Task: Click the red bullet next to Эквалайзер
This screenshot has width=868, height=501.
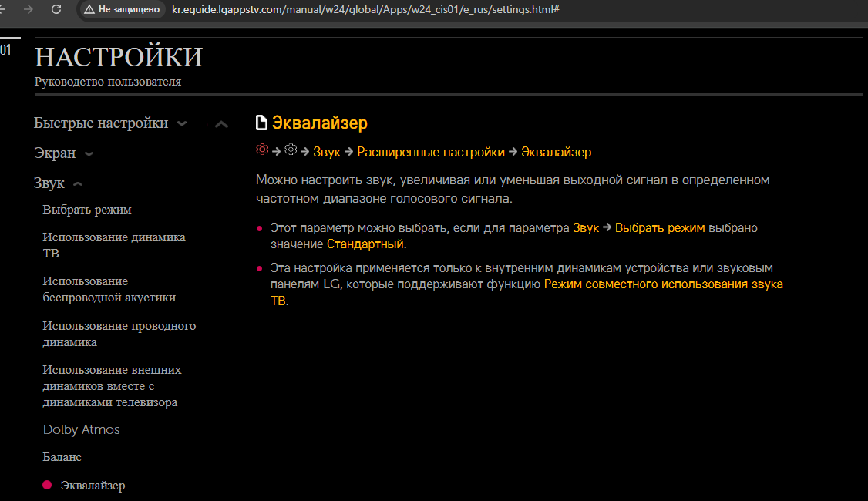Action: tap(47, 485)
